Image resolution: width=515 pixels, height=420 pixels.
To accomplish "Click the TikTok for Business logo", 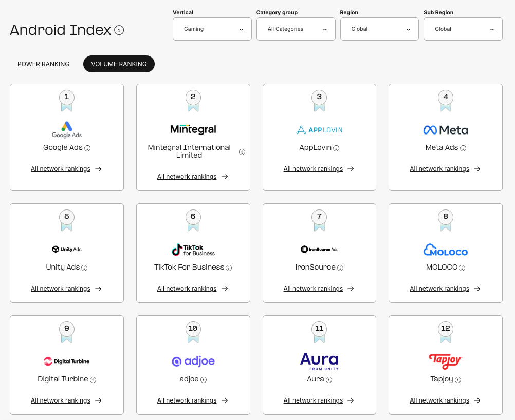I will [x=193, y=250].
